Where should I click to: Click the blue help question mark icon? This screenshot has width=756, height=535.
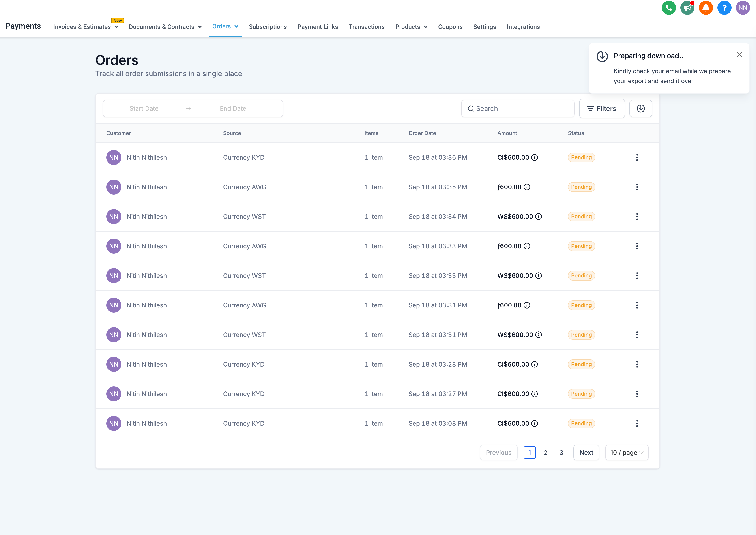pos(724,8)
